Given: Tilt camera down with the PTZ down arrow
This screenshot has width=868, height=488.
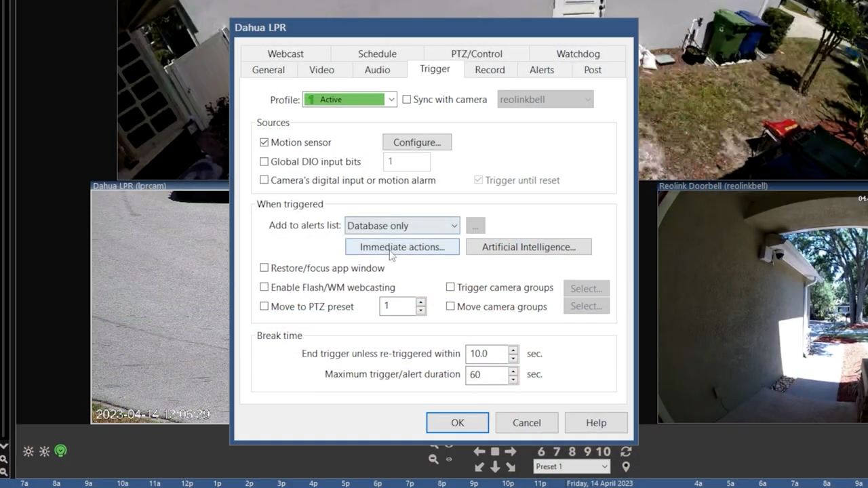Looking at the screenshot, I should pyautogui.click(x=495, y=466).
